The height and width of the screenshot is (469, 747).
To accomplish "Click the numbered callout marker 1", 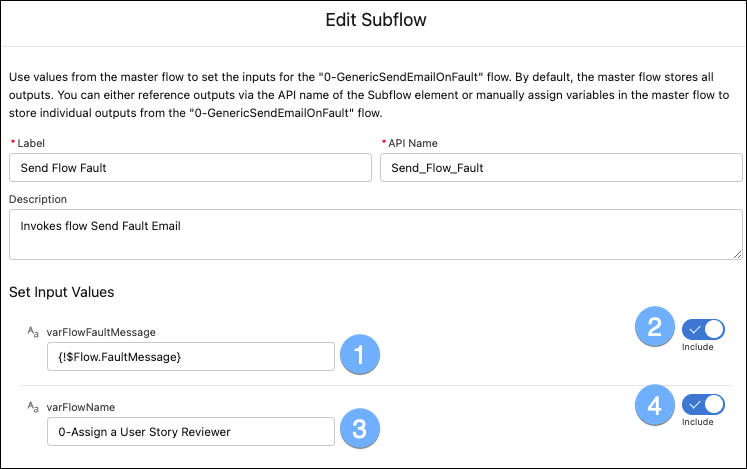I will pos(360,355).
